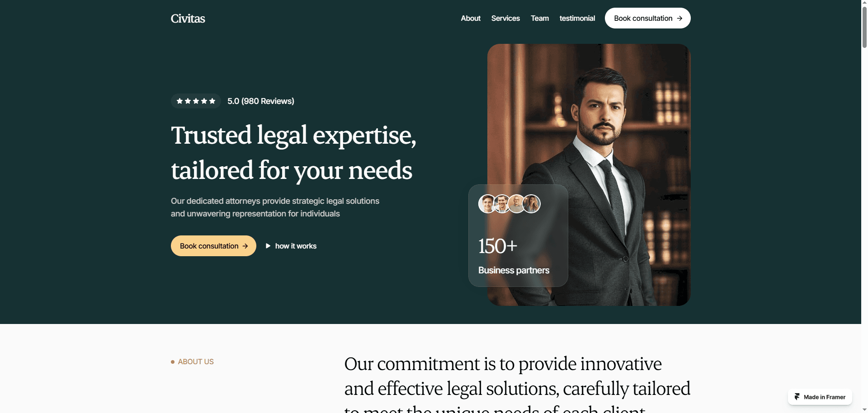Screen dimensions: 868x413
Task: Click the Framer logo icon
Action: [797, 397]
